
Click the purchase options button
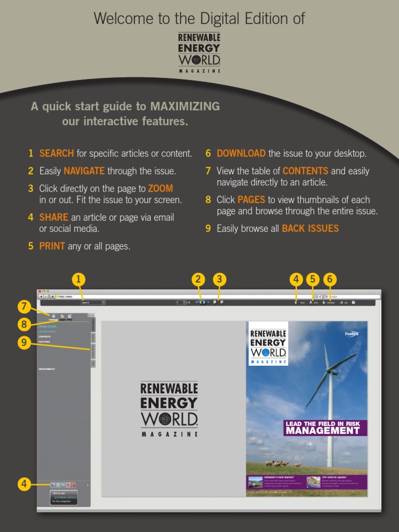coord(64,497)
